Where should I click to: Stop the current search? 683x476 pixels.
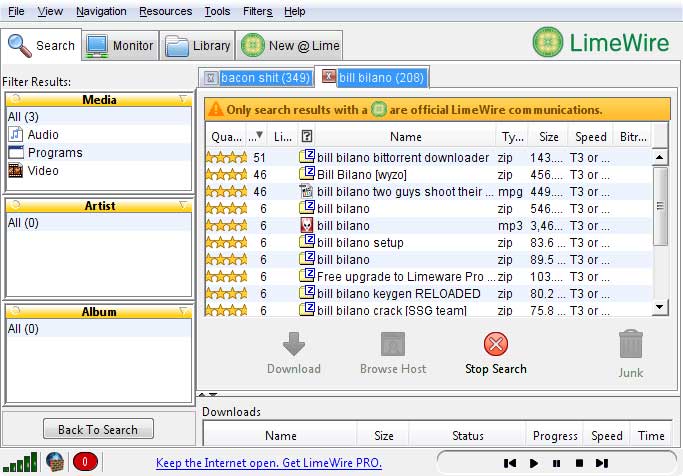tap(496, 353)
